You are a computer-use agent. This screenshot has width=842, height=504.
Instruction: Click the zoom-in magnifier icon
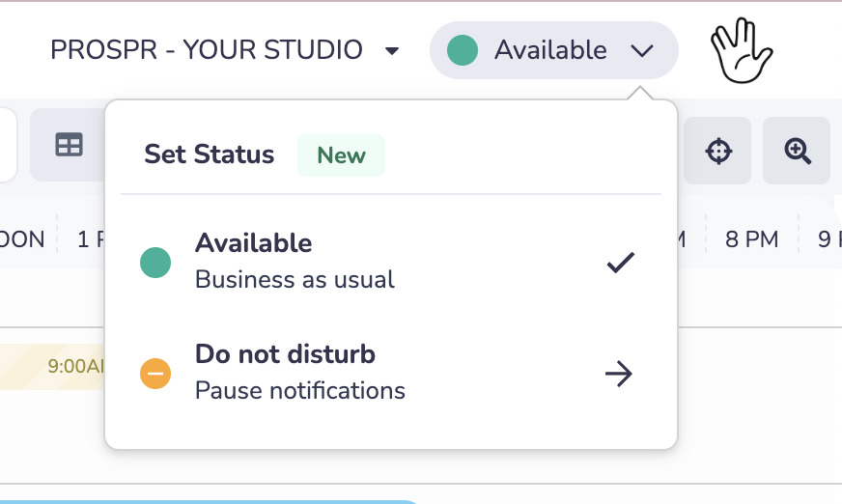point(797,151)
